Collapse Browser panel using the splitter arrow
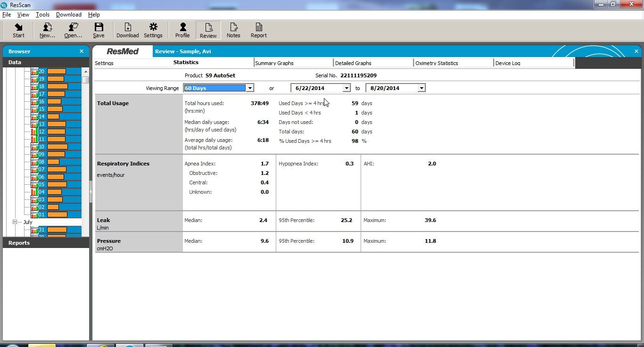 (x=91, y=191)
